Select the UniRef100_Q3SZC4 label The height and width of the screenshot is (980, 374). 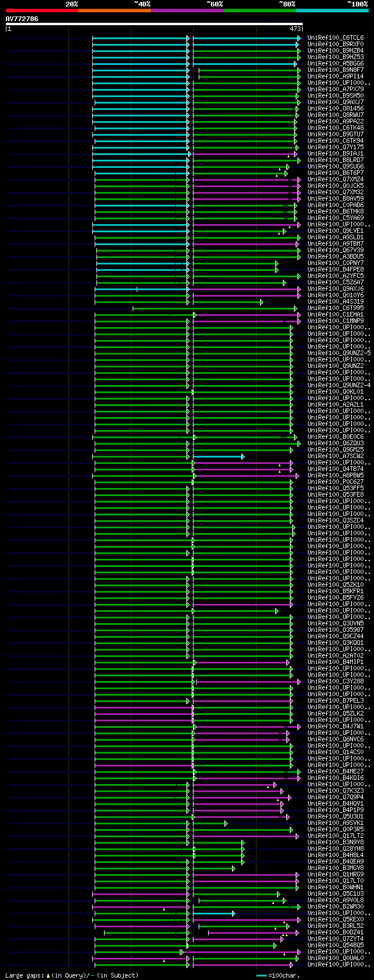pyautogui.click(x=335, y=521)
